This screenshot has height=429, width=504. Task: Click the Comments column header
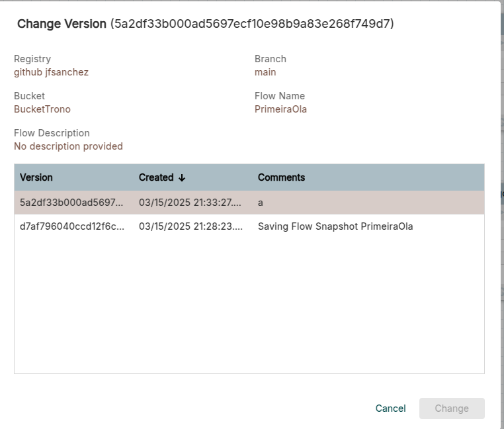[281, 177]
